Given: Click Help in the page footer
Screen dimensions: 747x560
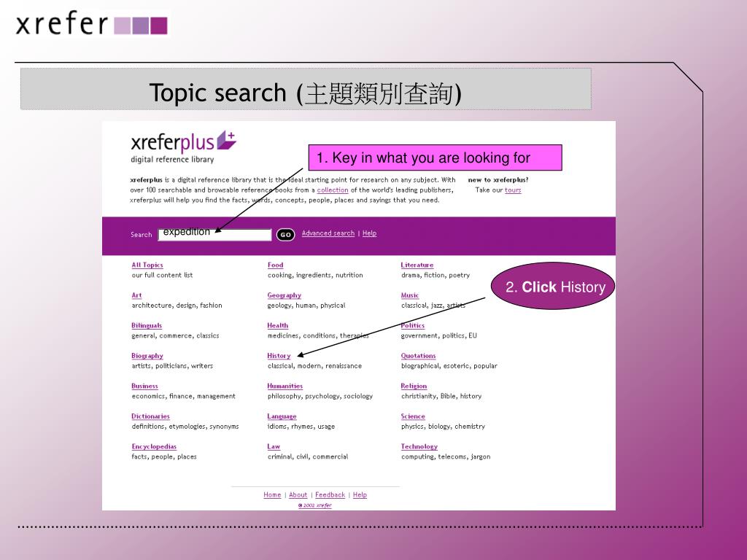Looking at the screenshot, I should tap(360, 495).
